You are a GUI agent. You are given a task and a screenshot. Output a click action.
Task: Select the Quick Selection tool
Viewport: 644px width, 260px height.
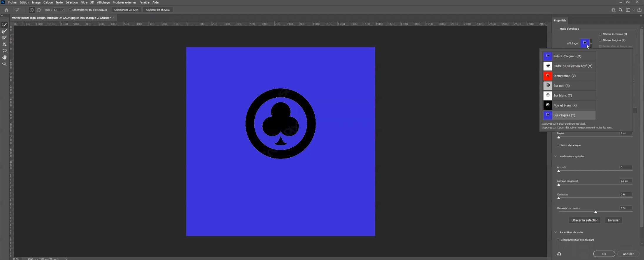tap(4, 25)
